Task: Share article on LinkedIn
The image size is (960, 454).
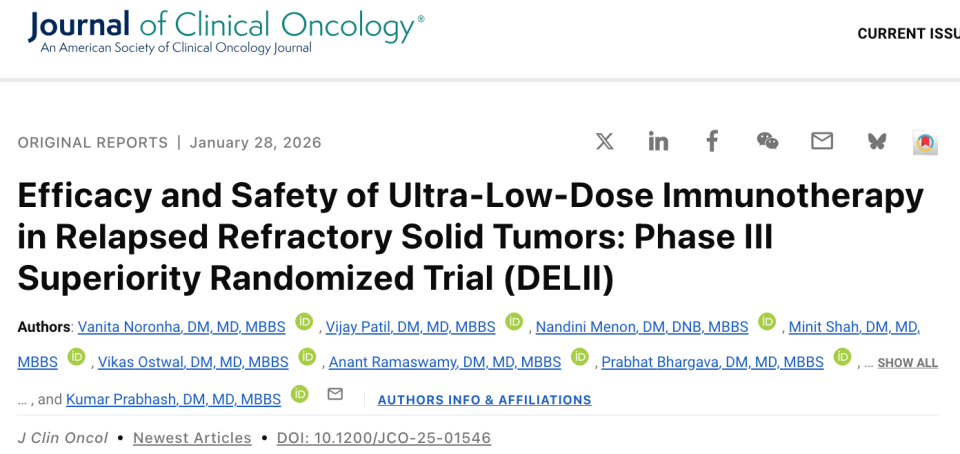Action: tap(658, 141)
